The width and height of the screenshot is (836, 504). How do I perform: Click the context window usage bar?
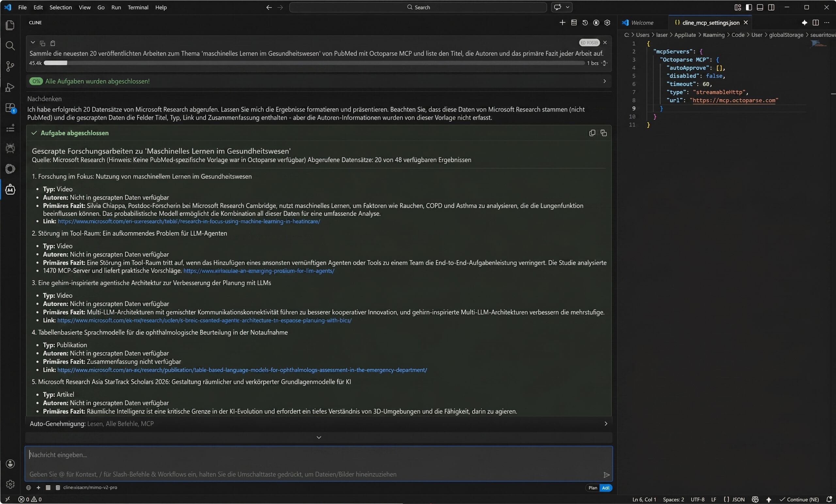tap(314, 63)
